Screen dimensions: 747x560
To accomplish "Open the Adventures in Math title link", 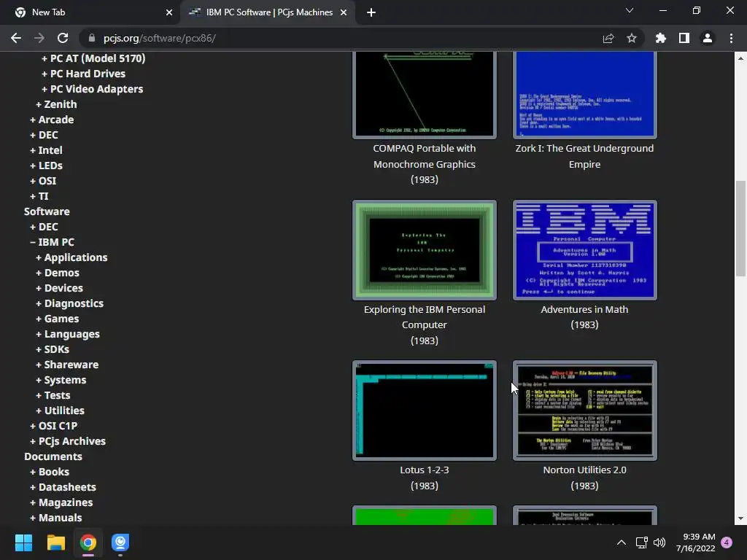I will pos(584,309).
